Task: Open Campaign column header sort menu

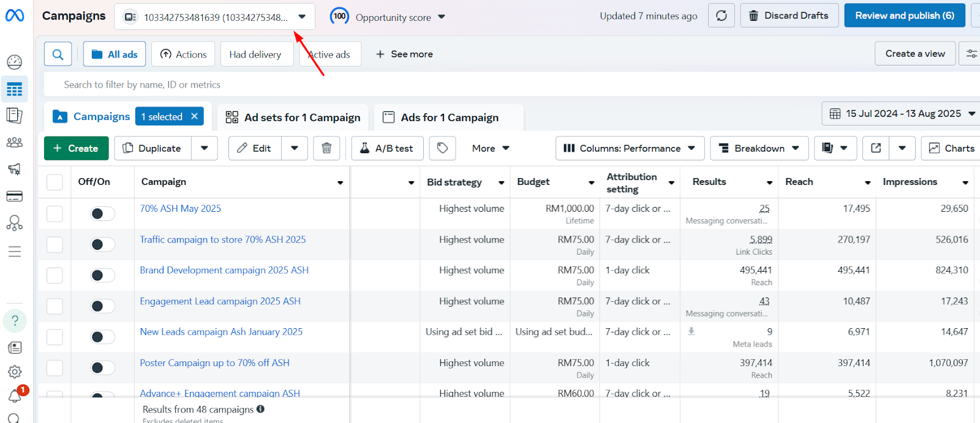Action: point(340,182)
